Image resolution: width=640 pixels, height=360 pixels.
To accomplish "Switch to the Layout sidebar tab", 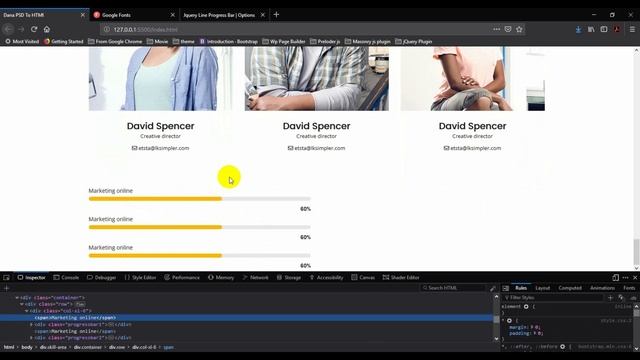I will coord(542,288).
